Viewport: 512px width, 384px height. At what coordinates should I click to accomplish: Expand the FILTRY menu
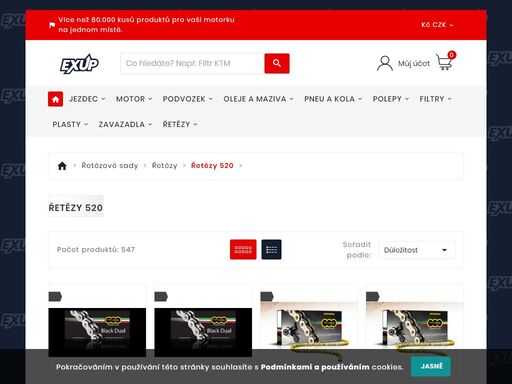435,99
